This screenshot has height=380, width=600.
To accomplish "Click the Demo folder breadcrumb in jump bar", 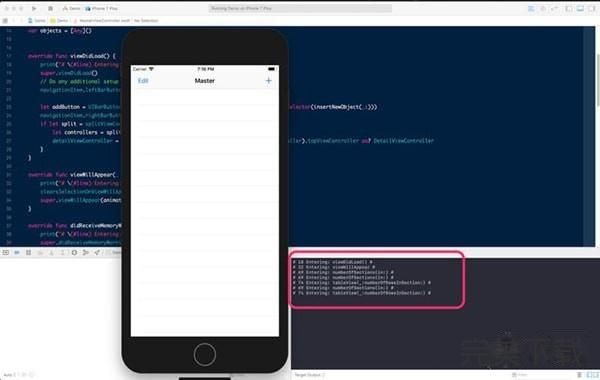I will coord(59,21).
